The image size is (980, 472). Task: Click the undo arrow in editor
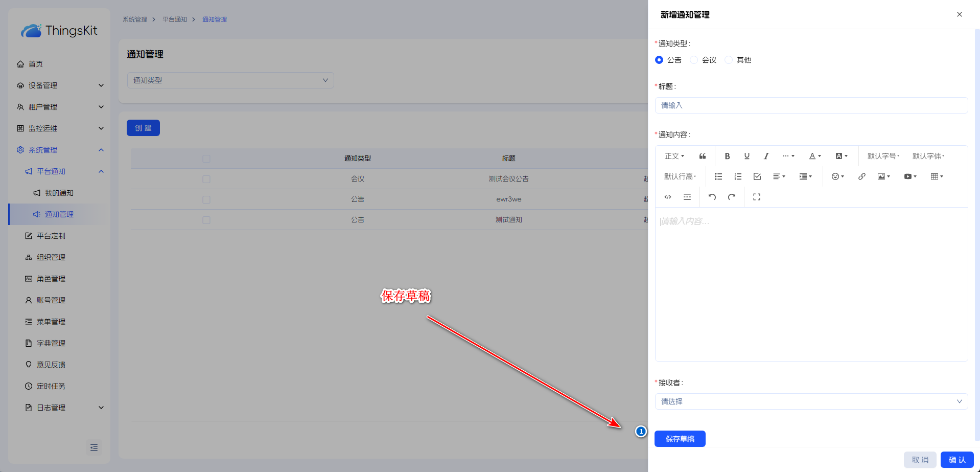(x=712, y=197)
